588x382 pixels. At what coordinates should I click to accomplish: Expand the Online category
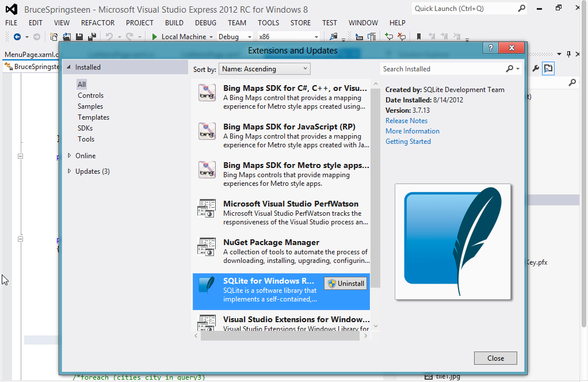[x=70, y=155]
